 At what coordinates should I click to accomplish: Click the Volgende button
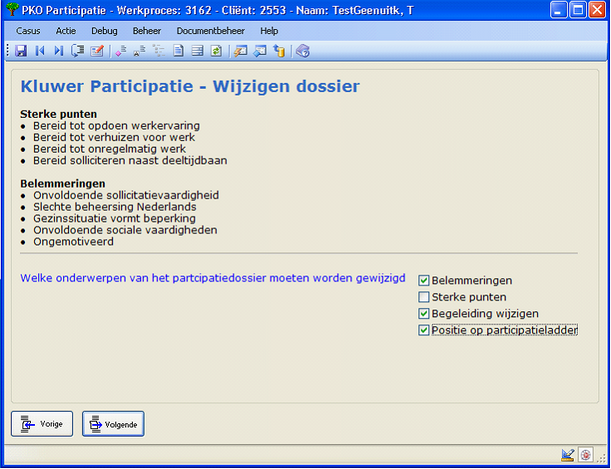pos(113,424)
